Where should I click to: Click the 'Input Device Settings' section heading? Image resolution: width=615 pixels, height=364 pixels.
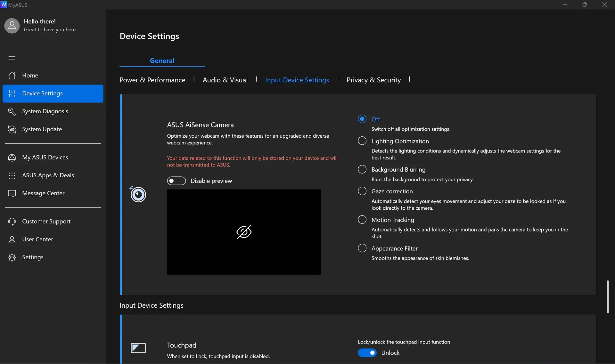tap(152, 305)
